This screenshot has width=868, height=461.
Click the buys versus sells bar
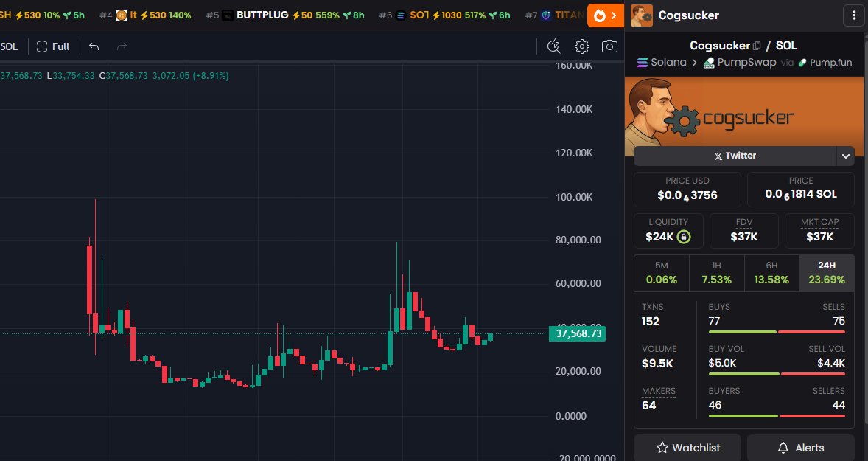point(777,332)
